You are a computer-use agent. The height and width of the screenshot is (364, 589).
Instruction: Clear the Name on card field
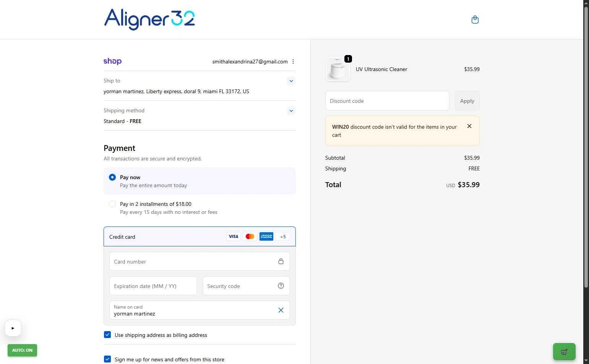click(x=281, y=310)
